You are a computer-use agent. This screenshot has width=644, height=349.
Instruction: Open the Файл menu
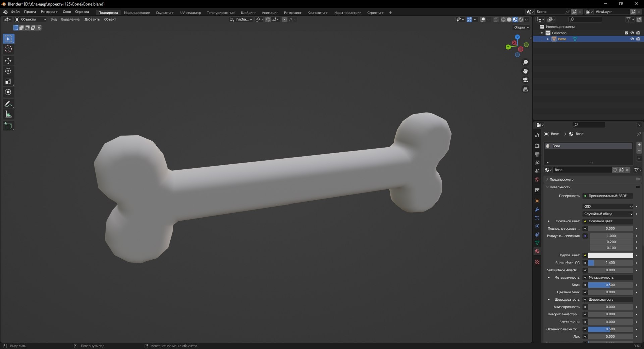click(x=15, y=12)
